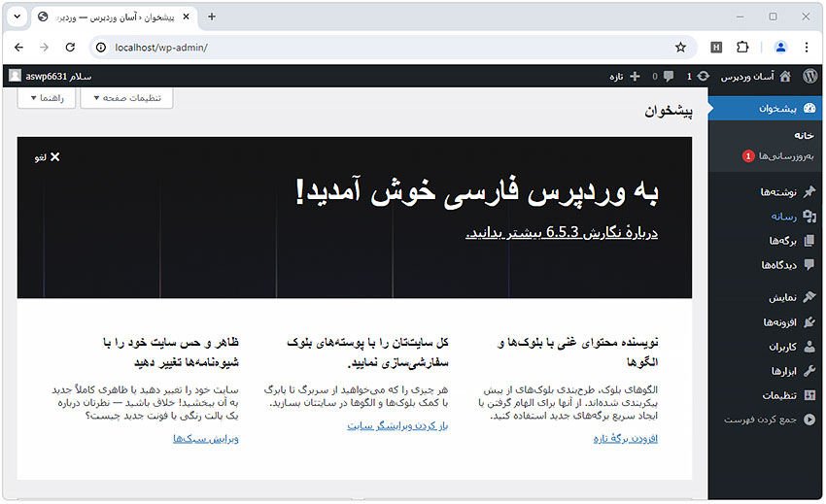Screen dimensions: 826x504
Task: Click آسان وردپرس site name in admin bar
Action: click(x=747, y=77)
